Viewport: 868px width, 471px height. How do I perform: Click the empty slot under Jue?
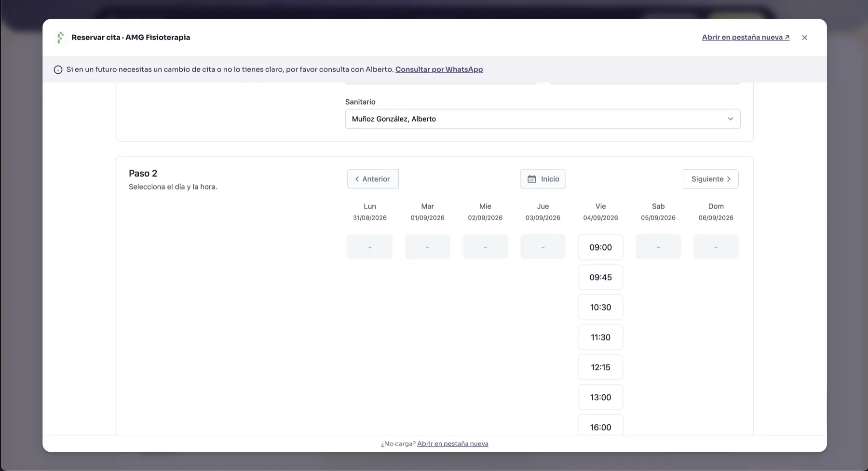tap(543, 247)
